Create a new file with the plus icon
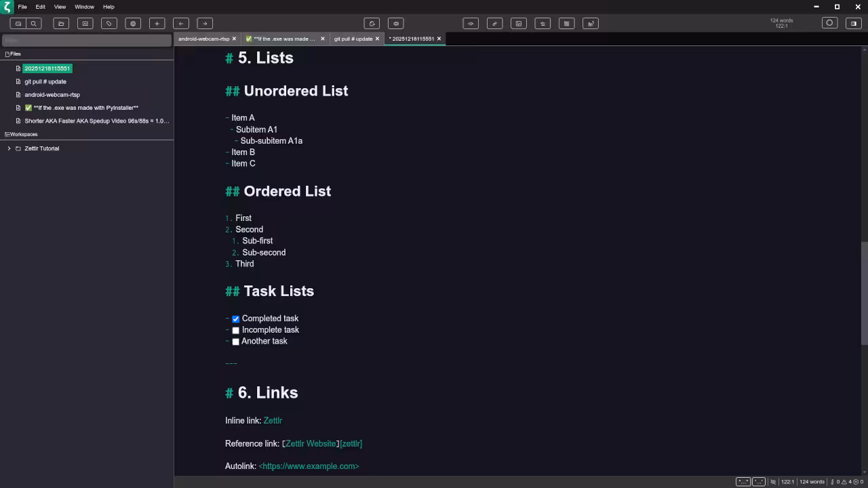This screenshot has height=488, width=868. coord(157,23)
